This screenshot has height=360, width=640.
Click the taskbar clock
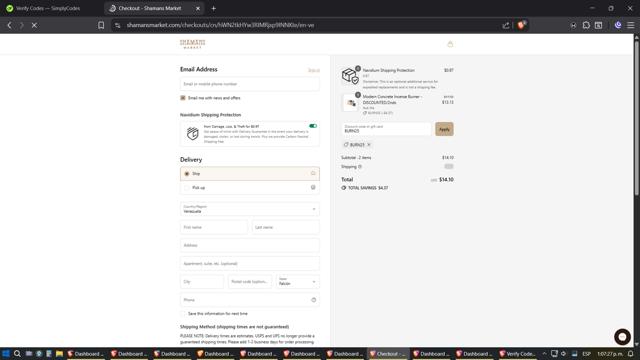point(610,353)
